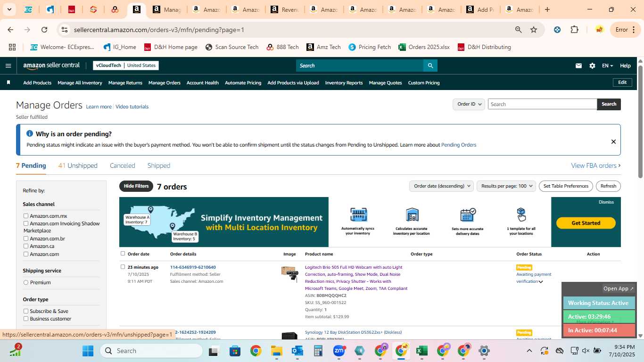Image resolution: width=644 pixels, height=362 pixels.
Task: Open Manage All Inventory in nav bar
Action: [x=80, y=82]
